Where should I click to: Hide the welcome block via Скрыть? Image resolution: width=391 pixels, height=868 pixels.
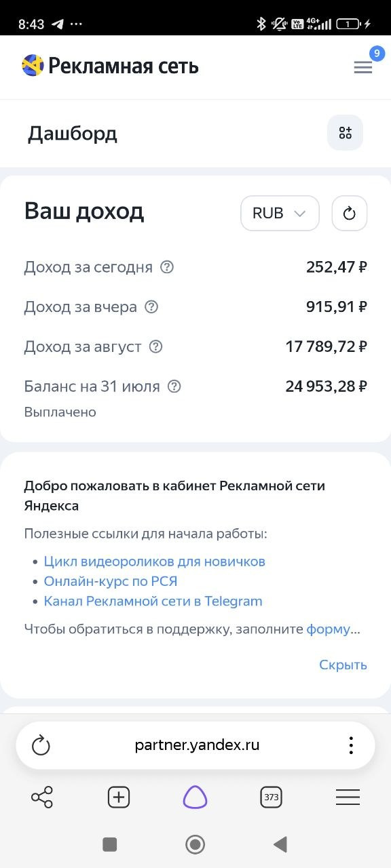(343, 665)
